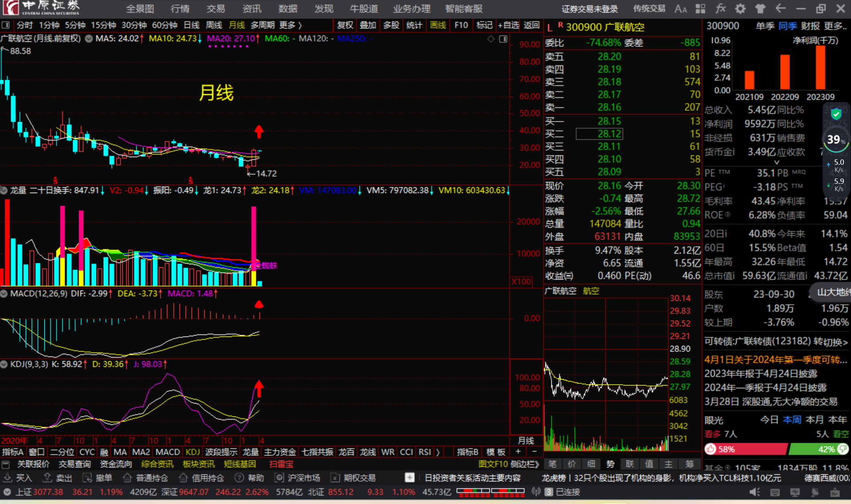Expand more indicator tabs chevron after RSI
This screenshot has width=851, height=504.
tap(438, 452)
